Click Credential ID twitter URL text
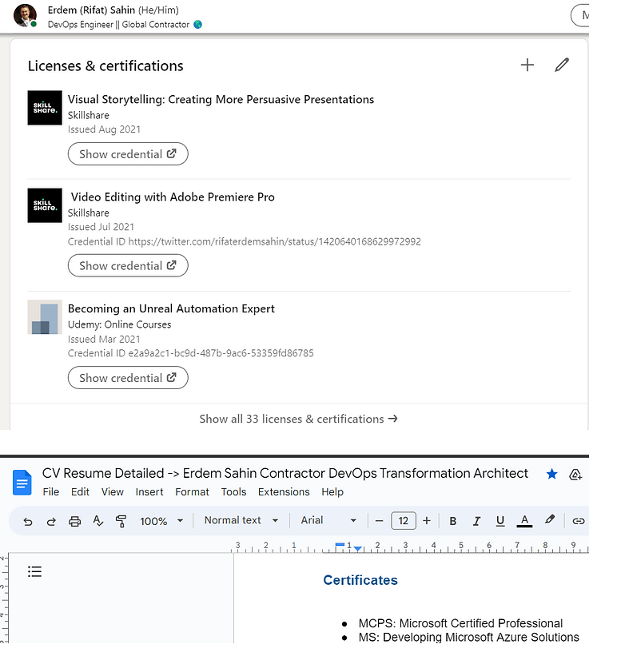 point(245,242)
